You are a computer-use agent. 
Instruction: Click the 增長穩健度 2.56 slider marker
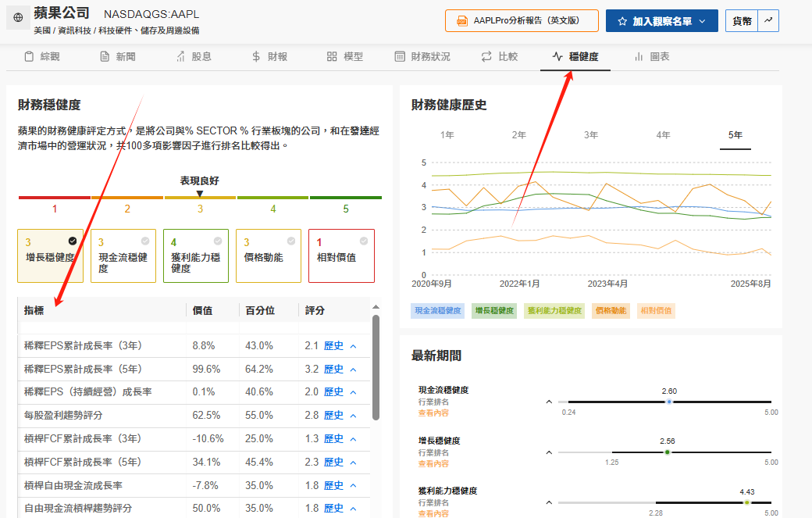(667, 452)
